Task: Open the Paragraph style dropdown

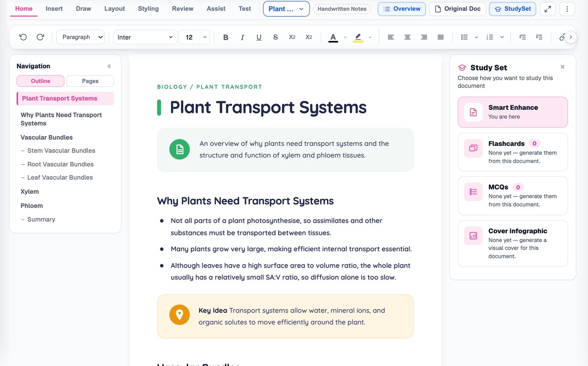Action: click(81, 37)
